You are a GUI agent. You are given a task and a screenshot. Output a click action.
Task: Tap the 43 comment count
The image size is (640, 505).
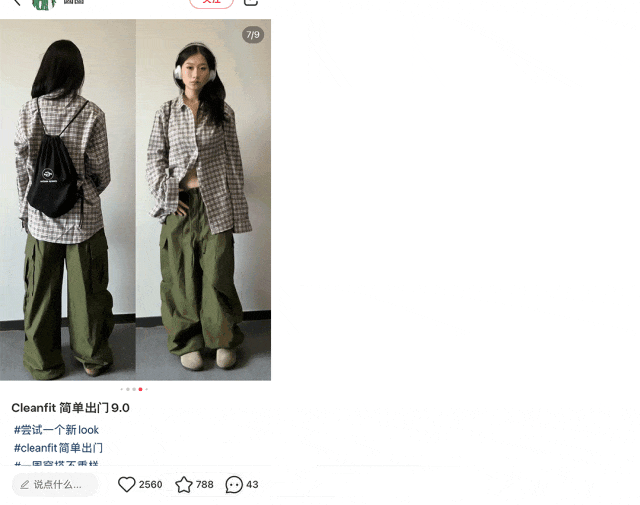tap(252, 485)
